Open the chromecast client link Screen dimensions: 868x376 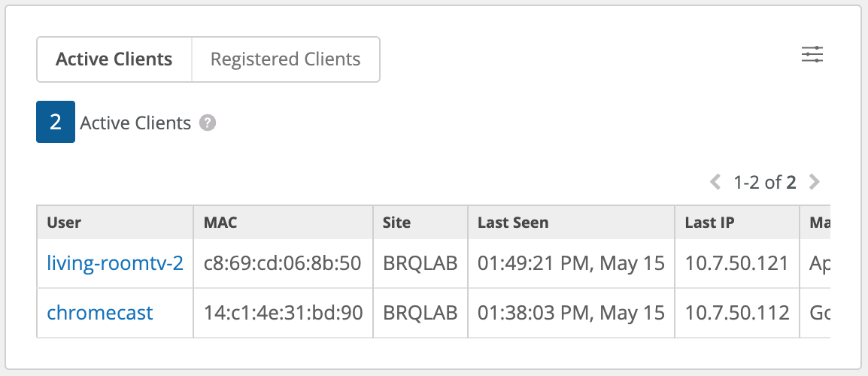pyautogui.click(x=100, y=312)
